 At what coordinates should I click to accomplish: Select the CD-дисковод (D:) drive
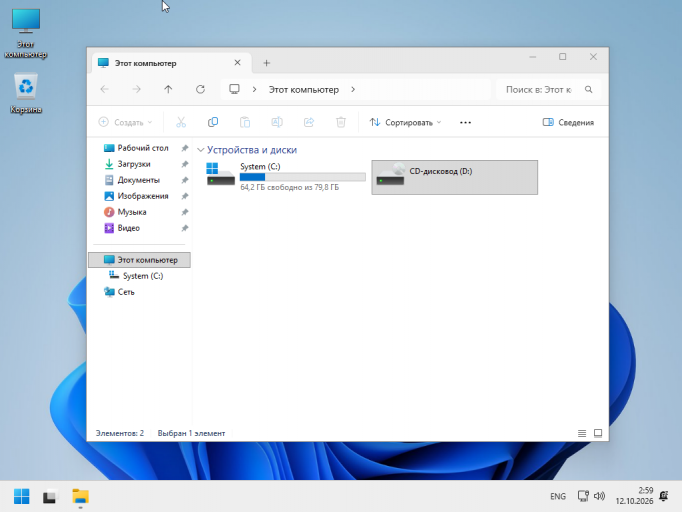pyautogui.click(x=455, y=177)
